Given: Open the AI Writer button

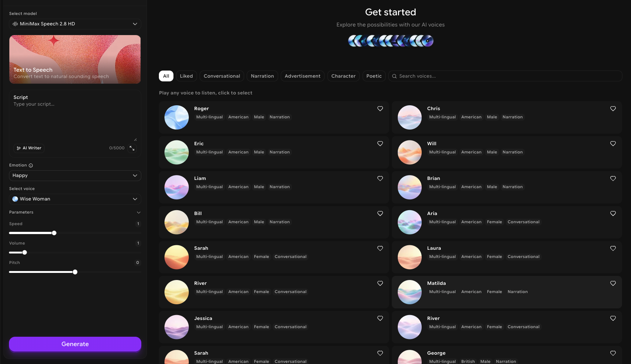Looking at the screenshot, I should point(29,148).
